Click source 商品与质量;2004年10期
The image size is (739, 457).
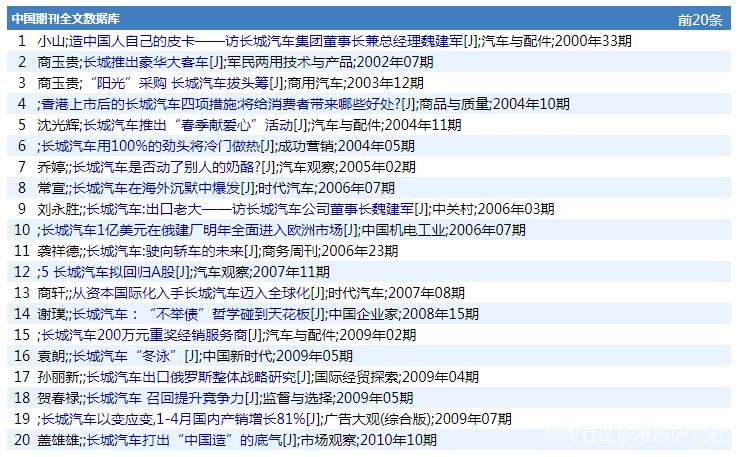click(494, 104)
